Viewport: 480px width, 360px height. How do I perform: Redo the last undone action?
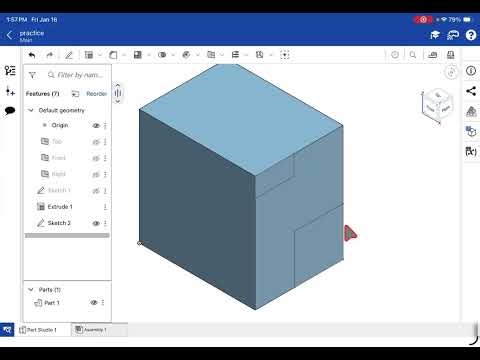coord(50,55)
